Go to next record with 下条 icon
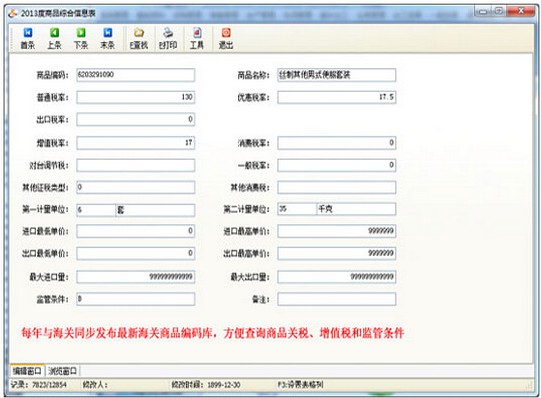 [81, 33]
